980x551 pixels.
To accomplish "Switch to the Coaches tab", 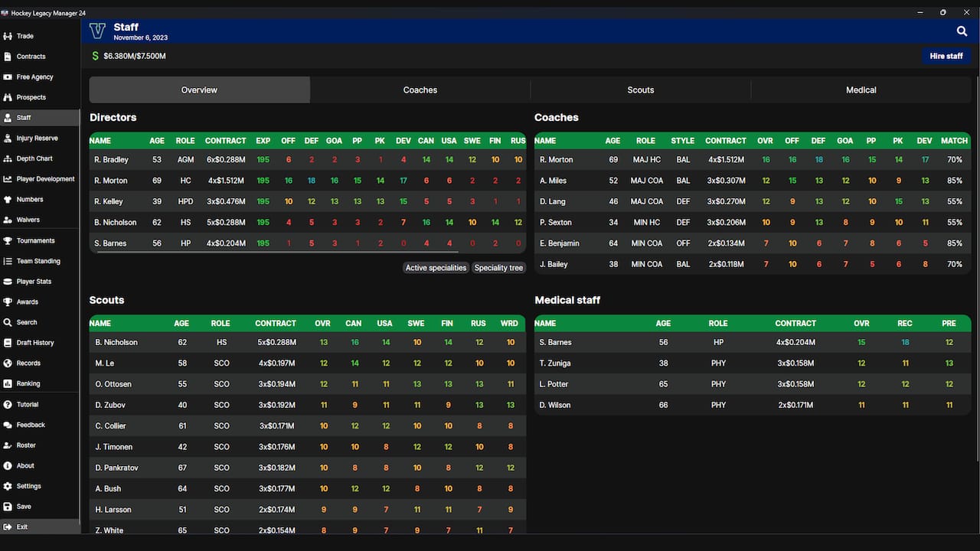I will point(420,90).
